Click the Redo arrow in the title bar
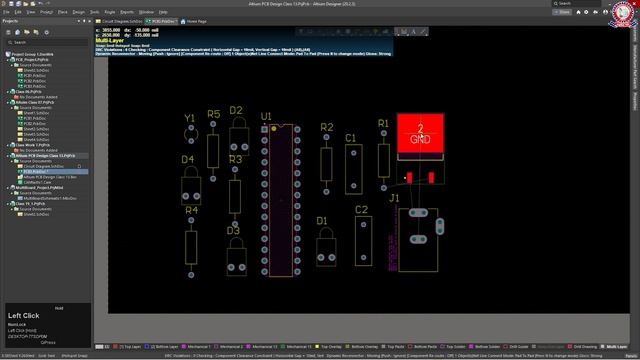Viewport: 640px width, 360px height. click(48, 4)
